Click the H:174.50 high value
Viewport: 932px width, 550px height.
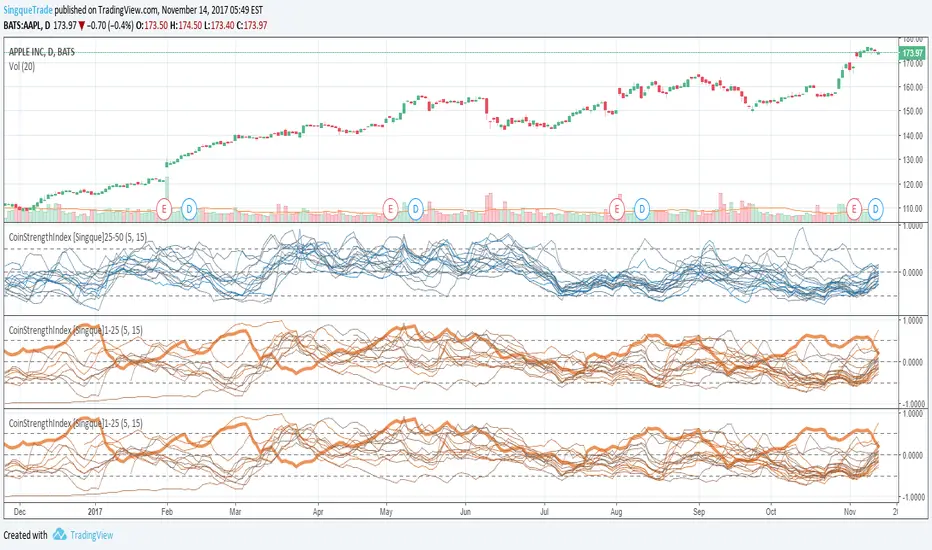point(185,26)
